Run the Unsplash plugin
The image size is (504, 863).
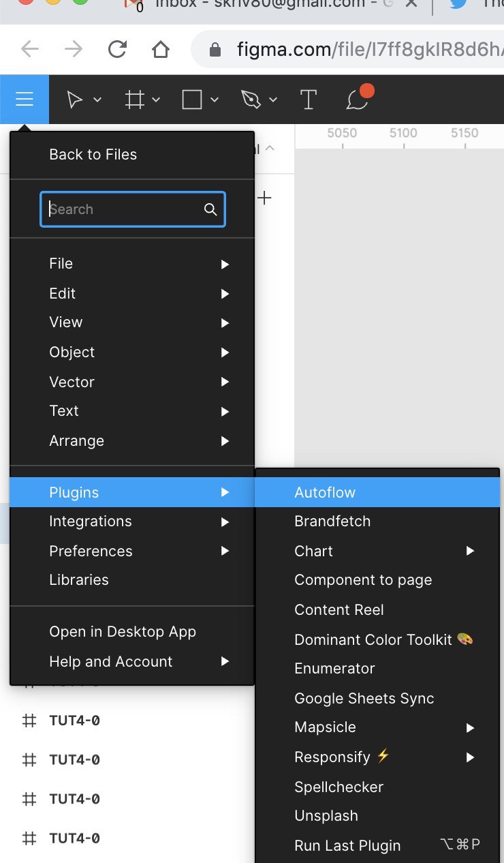tap(377, 816)
